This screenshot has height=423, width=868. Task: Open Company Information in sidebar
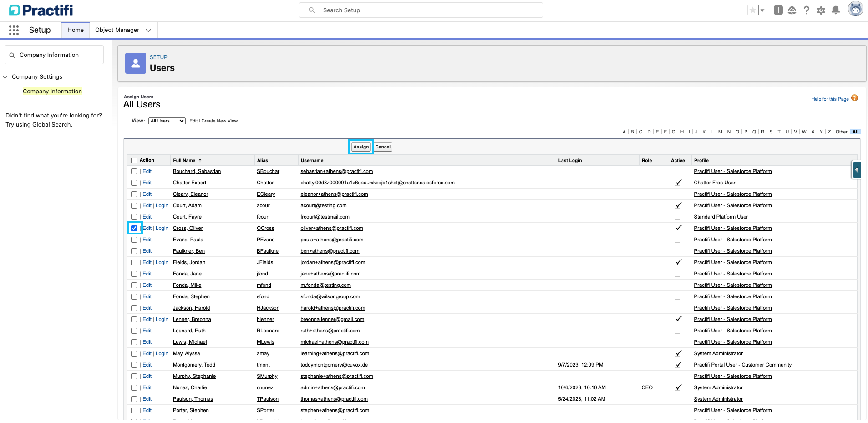click(x=52, y=91)
